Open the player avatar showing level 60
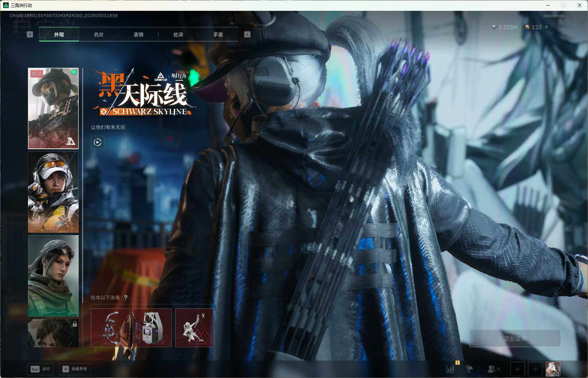 click(x=553, y=369)
